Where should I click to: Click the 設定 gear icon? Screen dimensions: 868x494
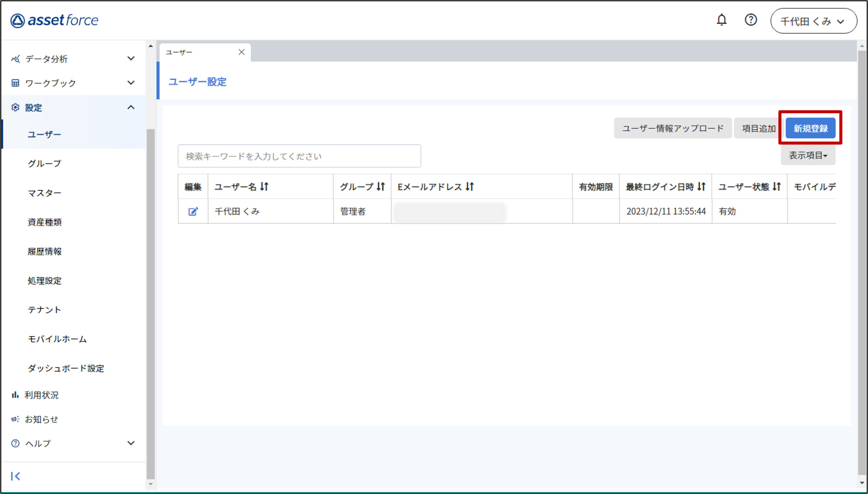coord(15,107)
